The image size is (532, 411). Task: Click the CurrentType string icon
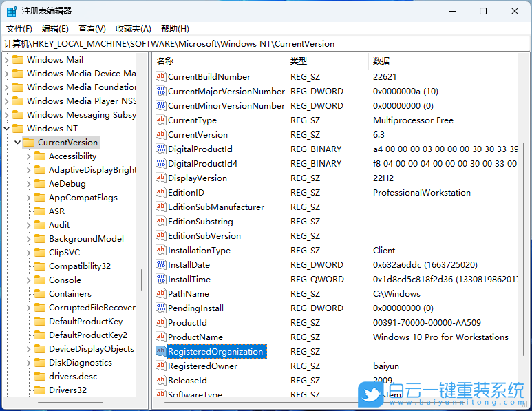tap(161, 120)
